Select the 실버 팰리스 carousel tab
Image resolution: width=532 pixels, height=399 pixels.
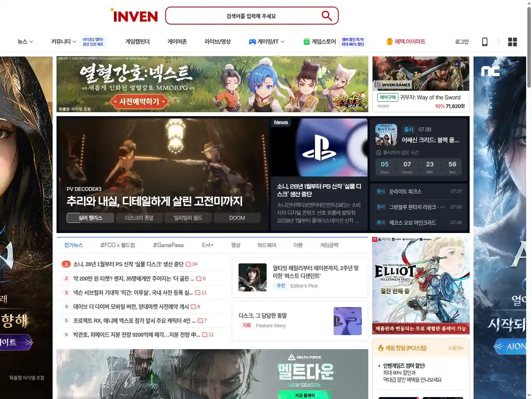90,218
